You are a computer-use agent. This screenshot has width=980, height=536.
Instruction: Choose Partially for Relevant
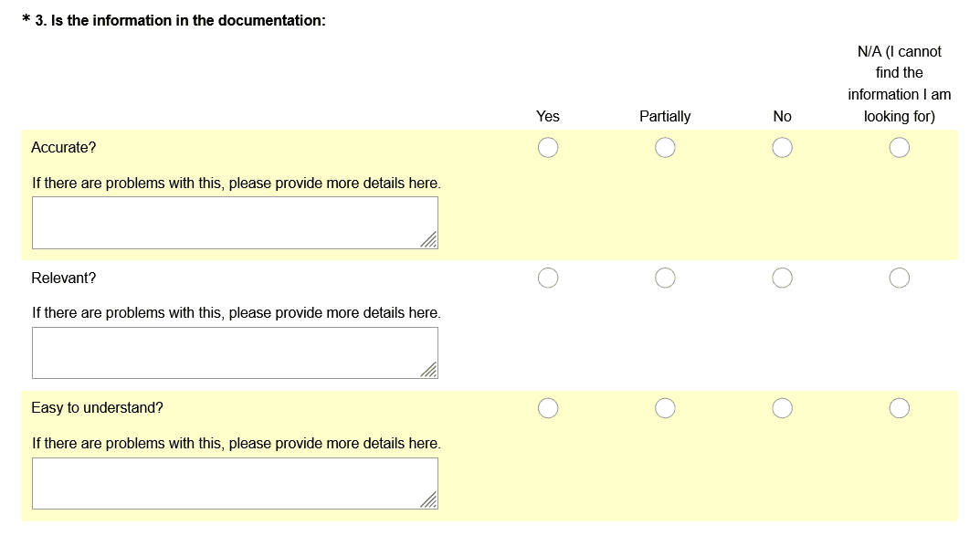pyautogui.click(x=665, y=278)
